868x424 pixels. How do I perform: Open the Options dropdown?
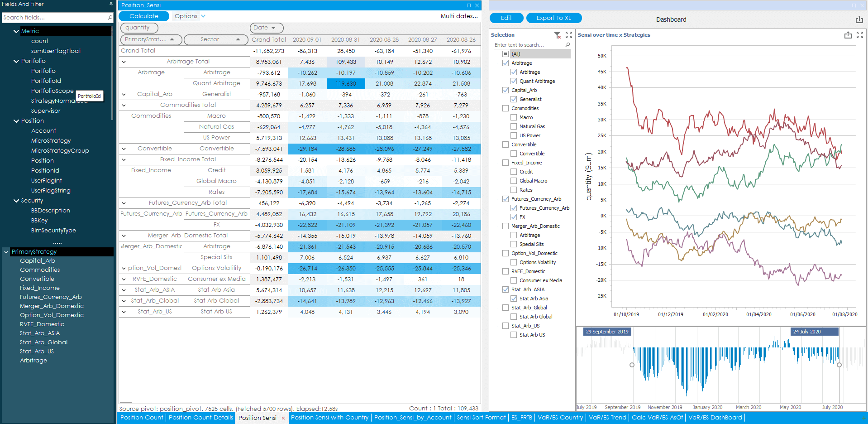coord(190,16)
